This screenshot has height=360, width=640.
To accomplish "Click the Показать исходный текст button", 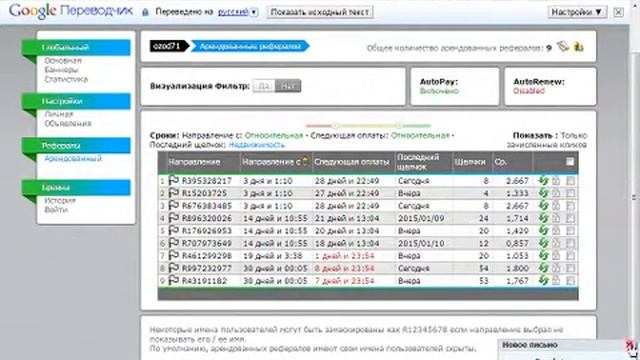I will 320,12.
